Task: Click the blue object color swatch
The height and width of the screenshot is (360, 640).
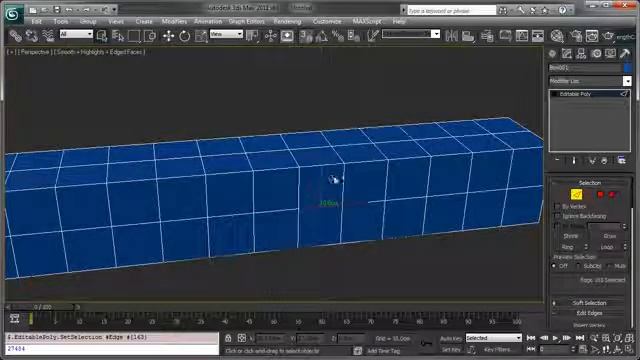Action: pyautogui.click(x=627, y=68)
